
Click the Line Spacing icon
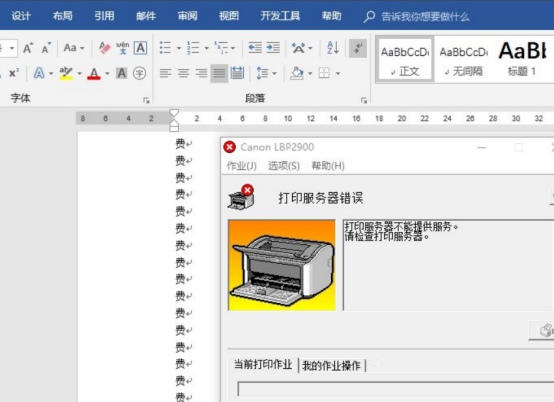tap(262, 73)
